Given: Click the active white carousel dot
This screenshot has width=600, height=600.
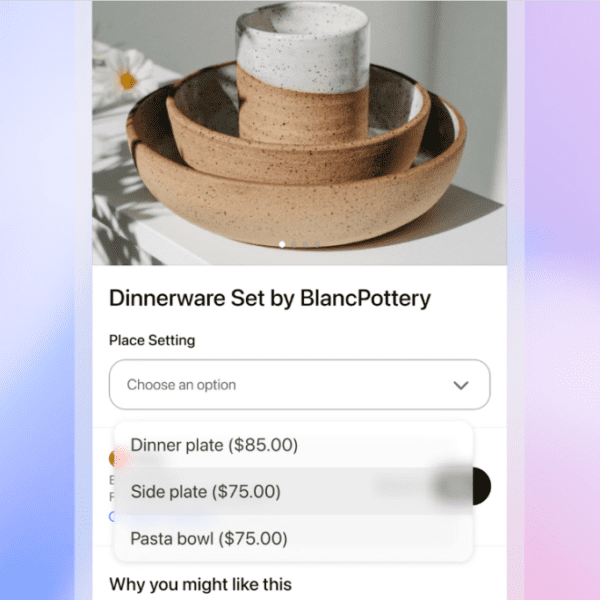Looking at the screenshot, I should click(x=282, y=244).
